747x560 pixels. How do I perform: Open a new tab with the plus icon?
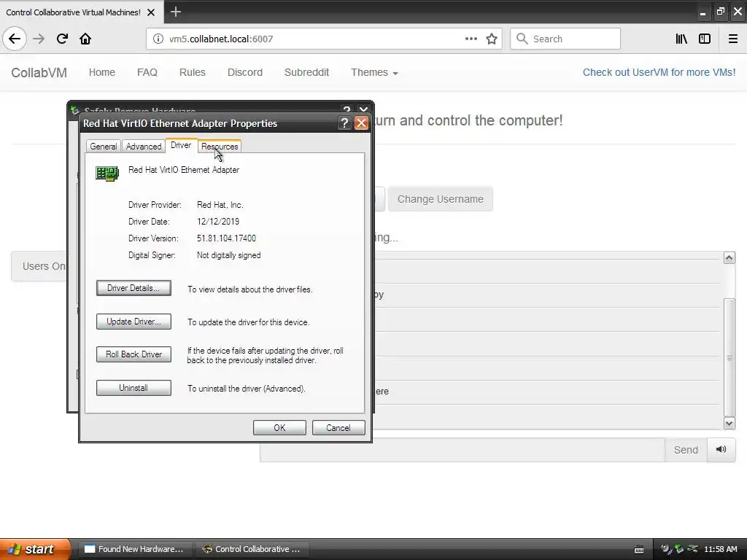pyautogui.click(x=175, y=12)
